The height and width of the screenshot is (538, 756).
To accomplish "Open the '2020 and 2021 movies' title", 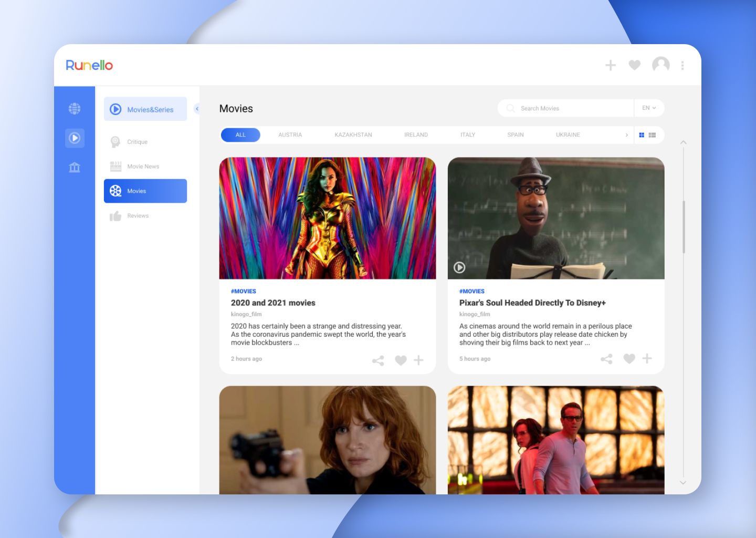I will (x=273, y=303).
